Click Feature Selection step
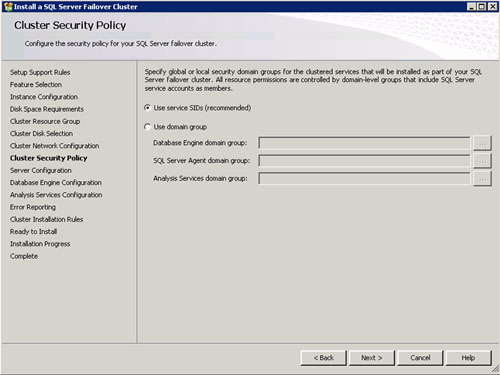Viewport: 500px width, 375px height. 36,85
